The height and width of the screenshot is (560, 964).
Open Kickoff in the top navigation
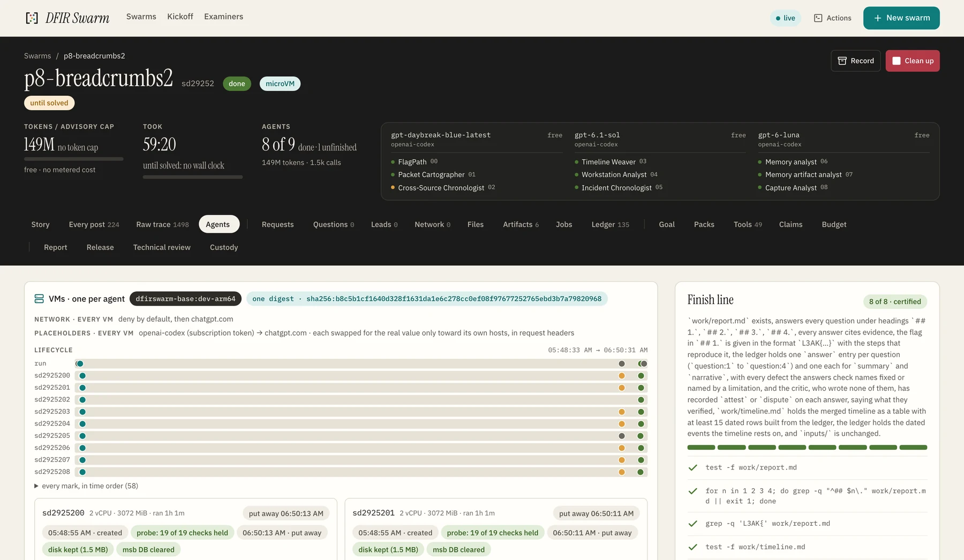coord(180,17)
